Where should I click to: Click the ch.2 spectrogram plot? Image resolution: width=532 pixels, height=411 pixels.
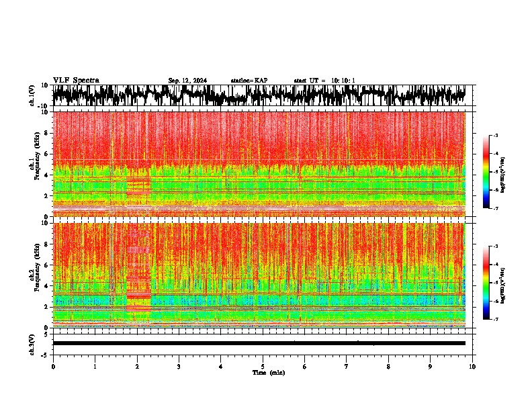(x=259, y=275)
